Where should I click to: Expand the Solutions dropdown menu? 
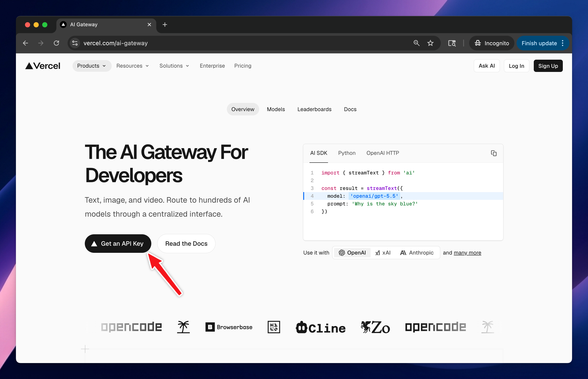click(x=174, y=66)
